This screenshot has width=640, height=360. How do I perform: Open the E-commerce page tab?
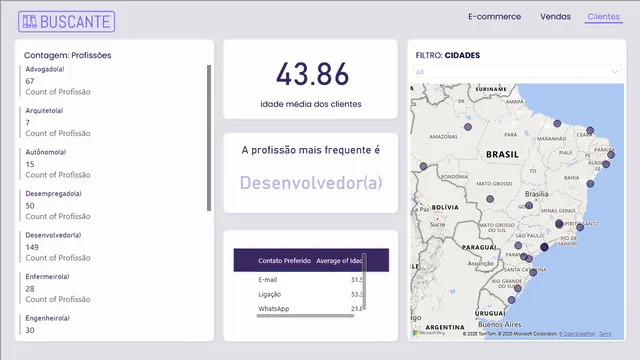(x=494, y=17)
